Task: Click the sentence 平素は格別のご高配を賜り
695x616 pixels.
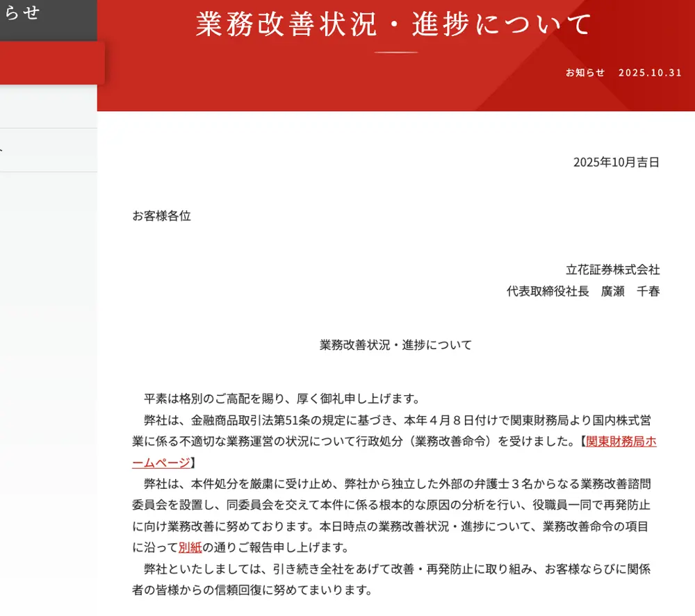Action: [281, 399]
